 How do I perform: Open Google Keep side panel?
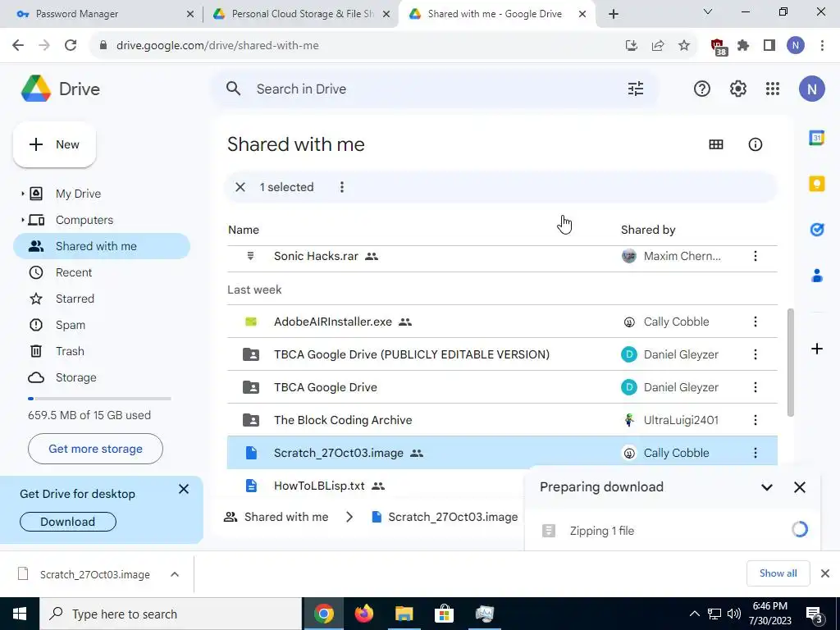click(x=816, y=184)
